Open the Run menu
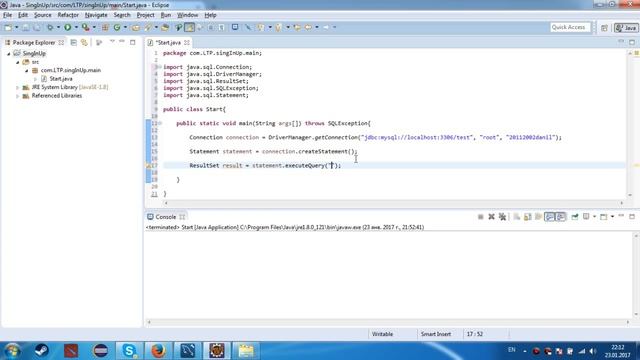 [166, 15]
